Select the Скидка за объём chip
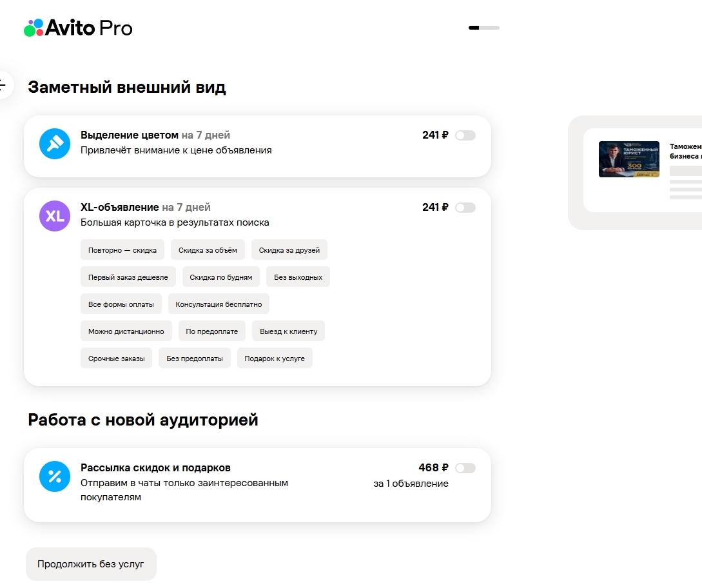702x588 pixels. [208, 250]
